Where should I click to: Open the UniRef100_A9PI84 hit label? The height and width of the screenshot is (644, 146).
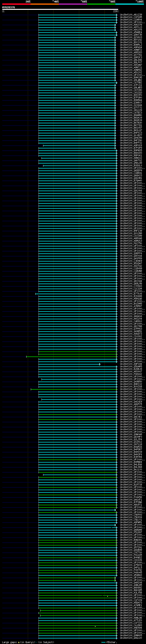pos(131,364)
